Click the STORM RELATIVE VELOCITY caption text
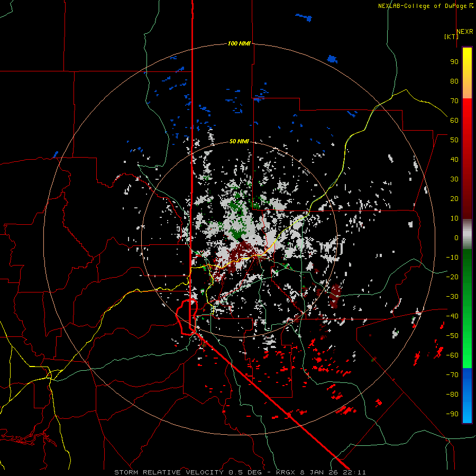 [169, 472]
